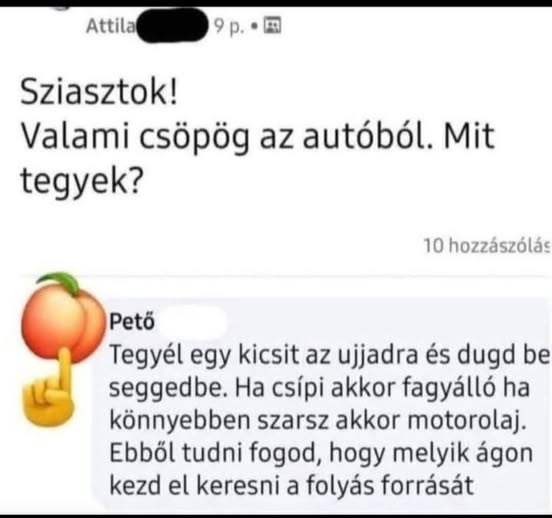552x518 pixels.
Task: Click the comment line starting 'Tegyél egy kicsit'
Action: pos(330,355)
